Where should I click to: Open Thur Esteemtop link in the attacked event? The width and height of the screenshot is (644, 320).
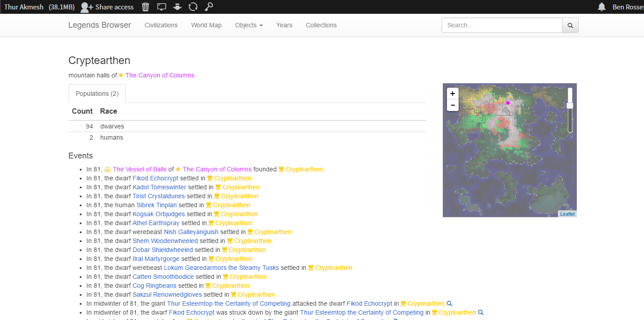pyautogui.click(x=229, y=303)
